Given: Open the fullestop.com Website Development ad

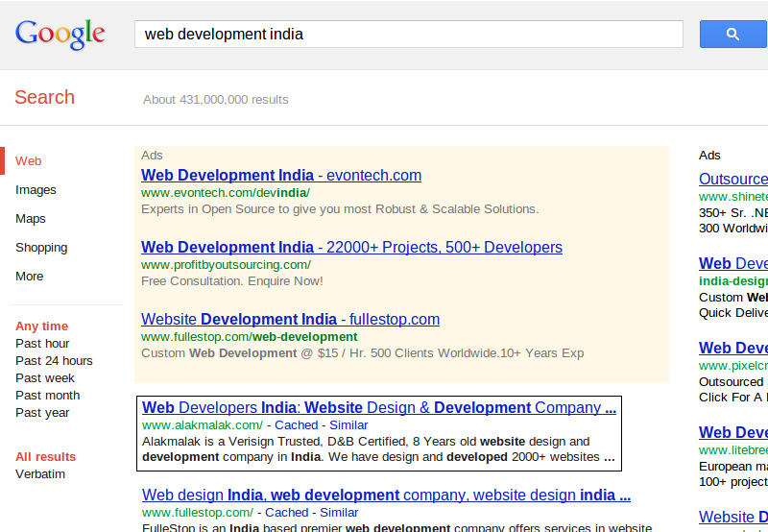Looking at the screenshot, I should coord(291,319).
